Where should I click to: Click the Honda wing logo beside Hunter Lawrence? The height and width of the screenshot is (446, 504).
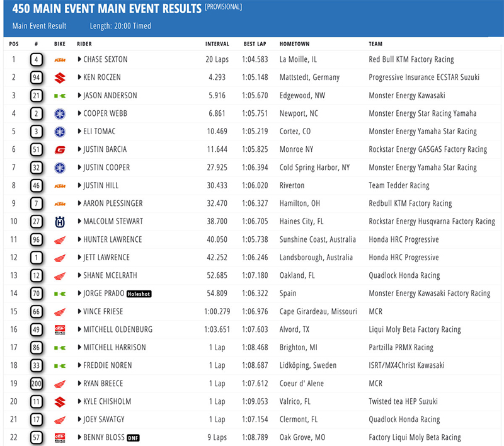(x=60, y=240)
